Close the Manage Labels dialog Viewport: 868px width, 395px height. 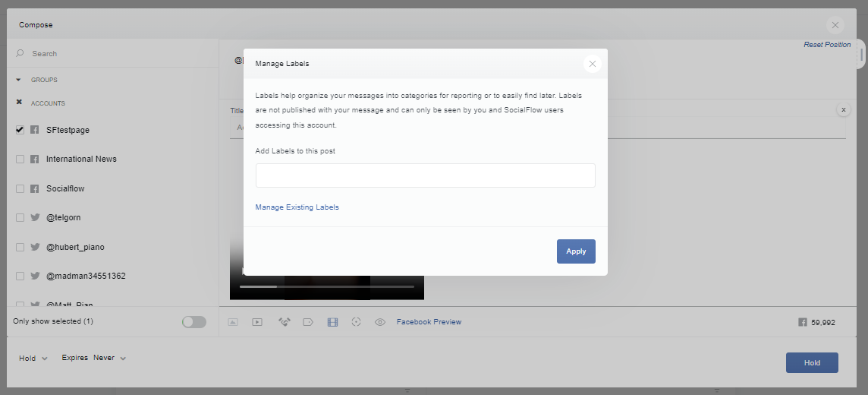[x=593, y=64]
